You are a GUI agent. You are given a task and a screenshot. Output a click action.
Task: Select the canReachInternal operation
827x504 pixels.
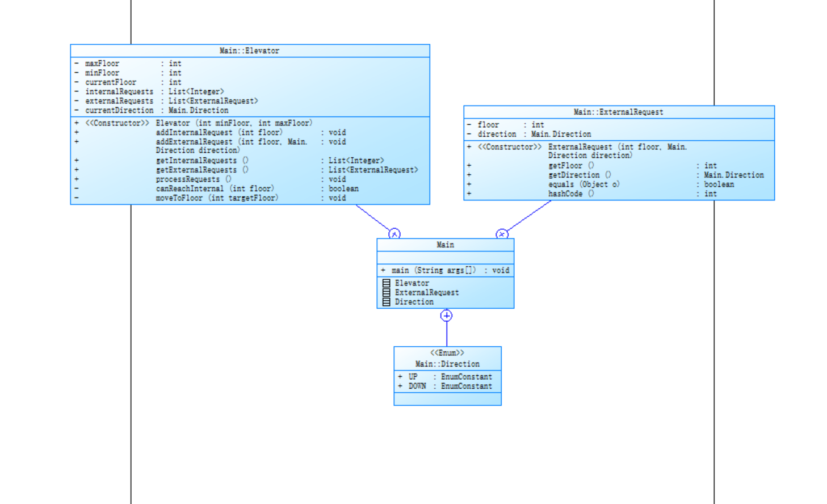(x=217, y=189)
